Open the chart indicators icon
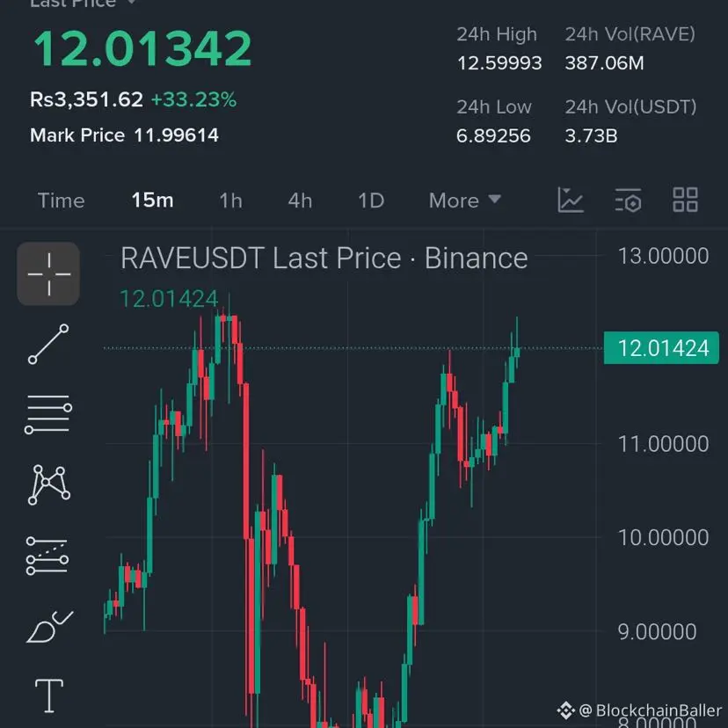 tap(570, 200)
